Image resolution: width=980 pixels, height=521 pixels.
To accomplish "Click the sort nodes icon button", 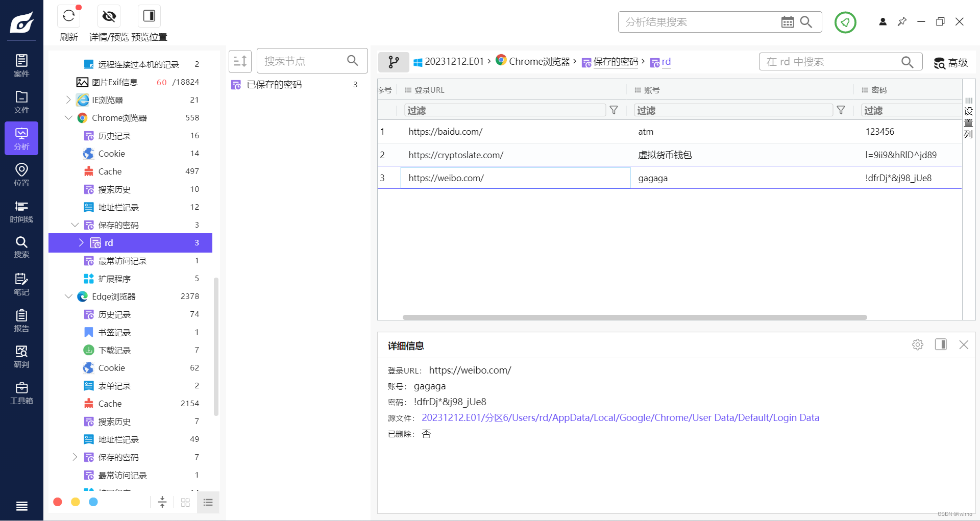I will [x=240, y=61].
